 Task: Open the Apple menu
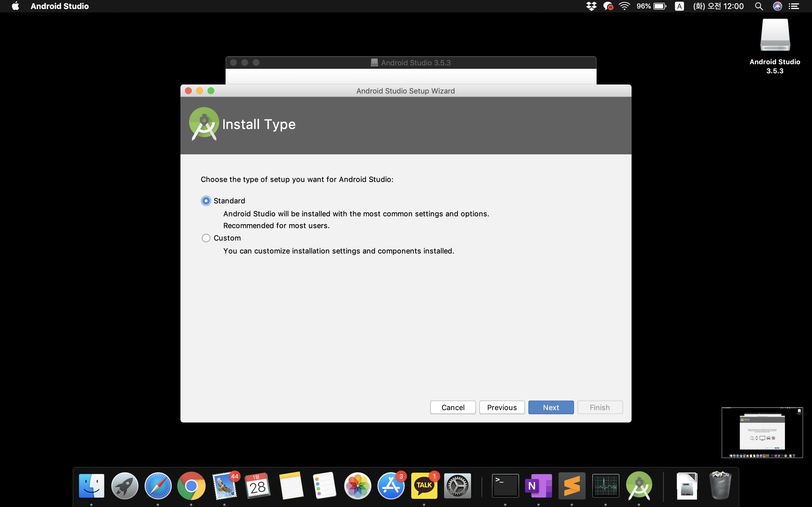(16, 6)
